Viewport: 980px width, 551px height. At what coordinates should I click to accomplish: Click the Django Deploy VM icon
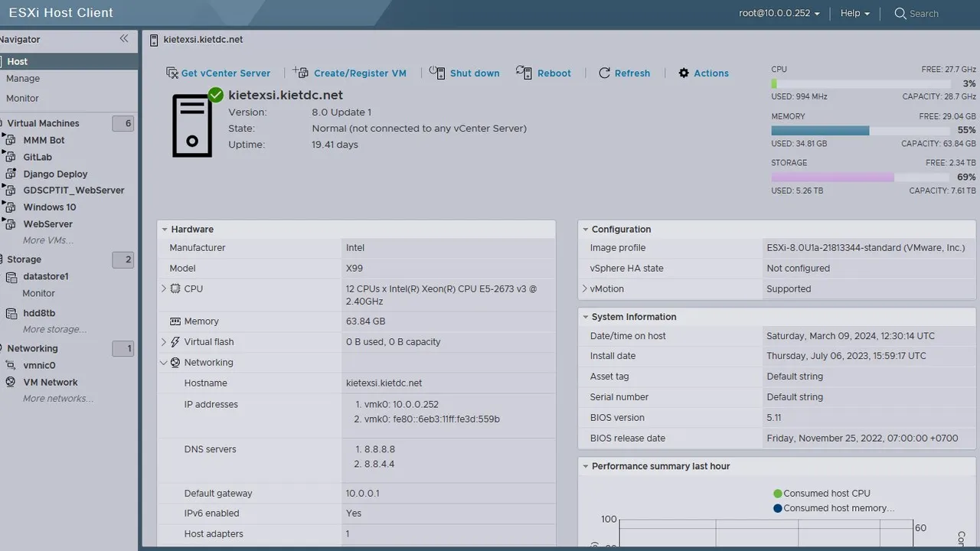[11, 174]
